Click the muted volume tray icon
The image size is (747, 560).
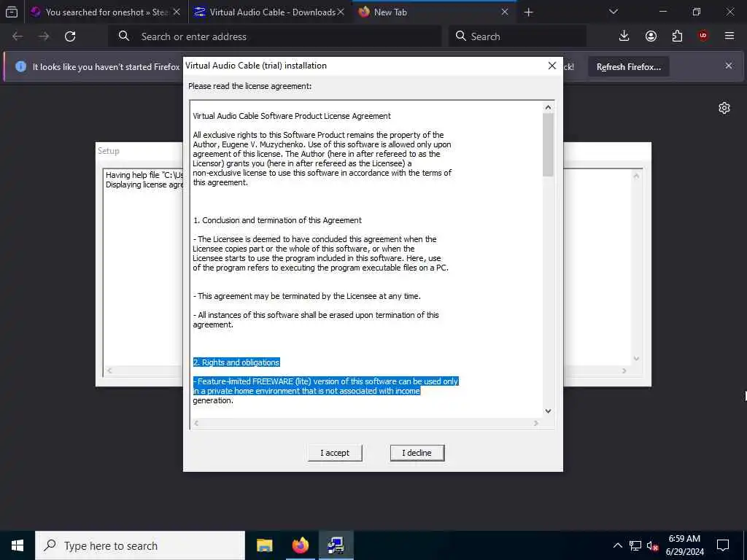(652, 545)
